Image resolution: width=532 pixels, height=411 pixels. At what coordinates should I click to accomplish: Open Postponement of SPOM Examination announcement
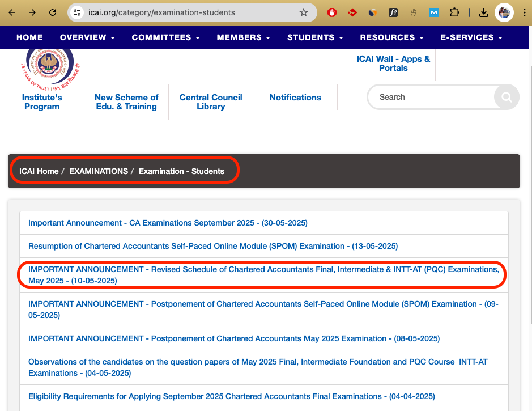263,310
